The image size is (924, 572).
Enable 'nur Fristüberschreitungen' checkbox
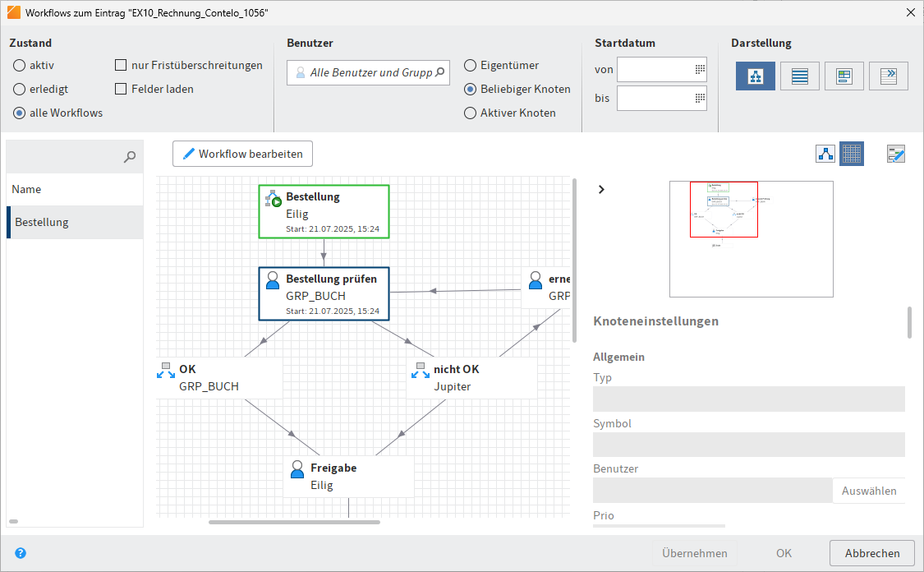pyautogui.click(x=121, y=65)
